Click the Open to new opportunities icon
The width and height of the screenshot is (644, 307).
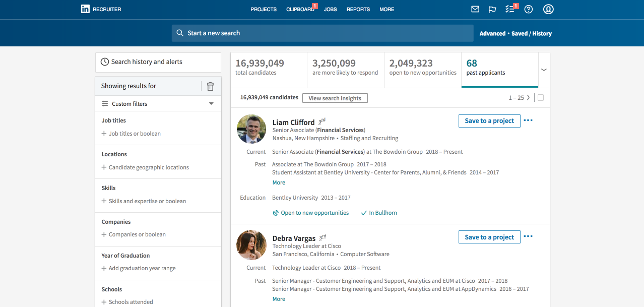point(276,213)
